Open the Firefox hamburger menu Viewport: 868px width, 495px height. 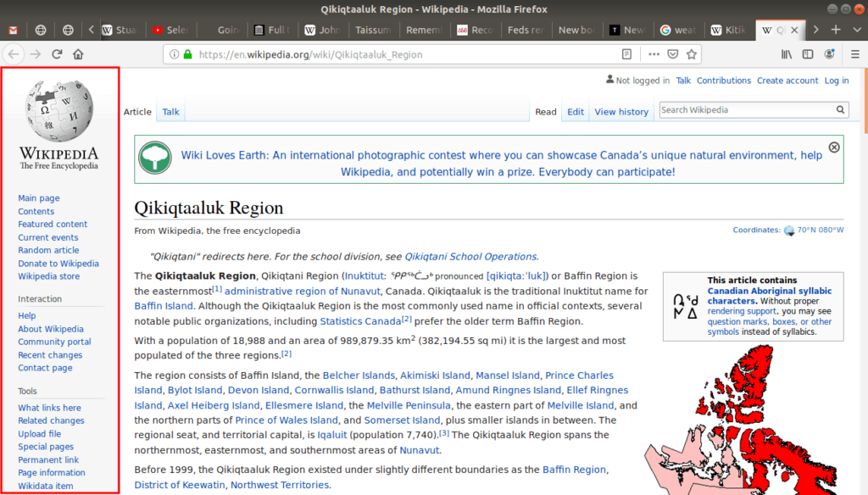click(x=855, y=54)
